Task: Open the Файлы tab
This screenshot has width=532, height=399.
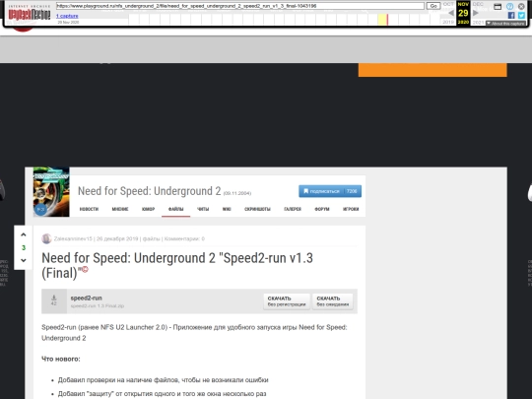Action: point(175,209)
